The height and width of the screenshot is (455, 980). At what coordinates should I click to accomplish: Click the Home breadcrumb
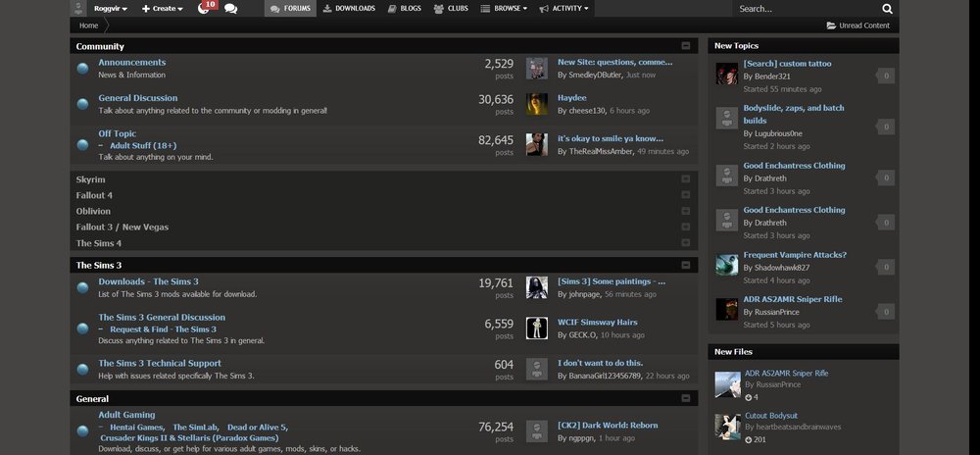(x=89, y=25)
